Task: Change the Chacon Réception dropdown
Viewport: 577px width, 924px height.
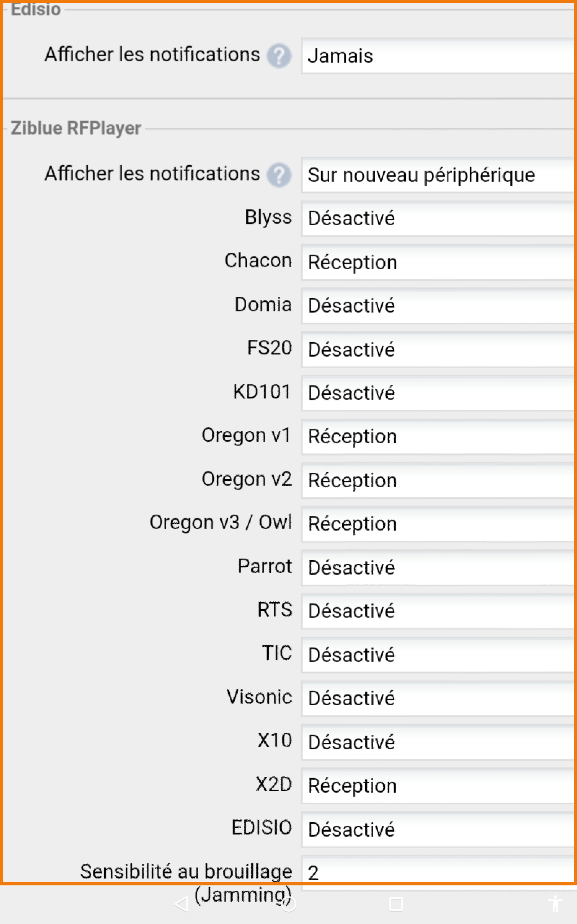Action: (x=438, y=263)
